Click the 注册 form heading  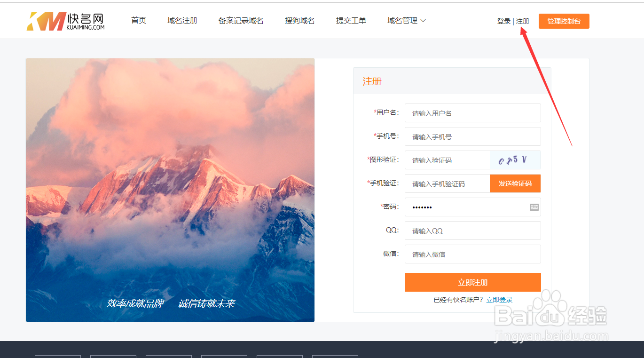coord(372,81)
